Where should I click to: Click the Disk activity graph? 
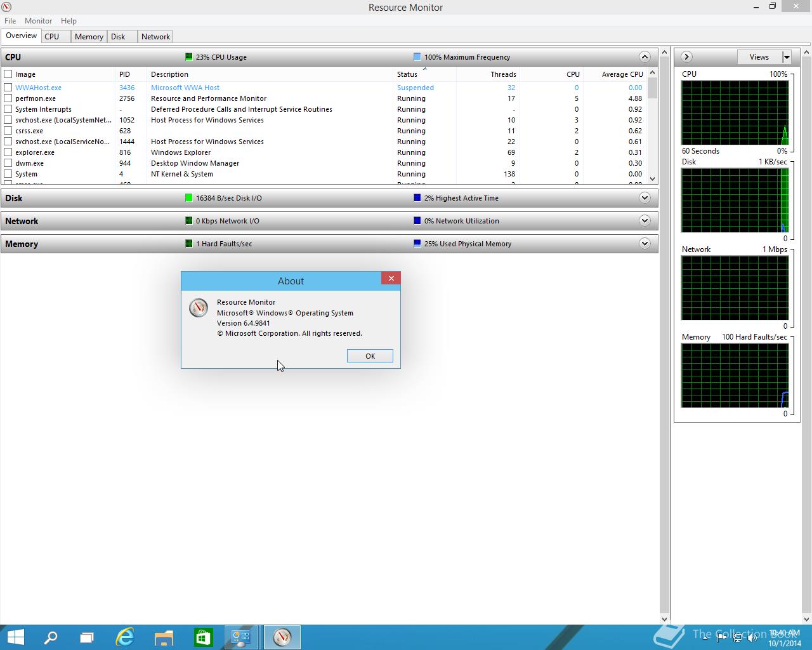735,200
